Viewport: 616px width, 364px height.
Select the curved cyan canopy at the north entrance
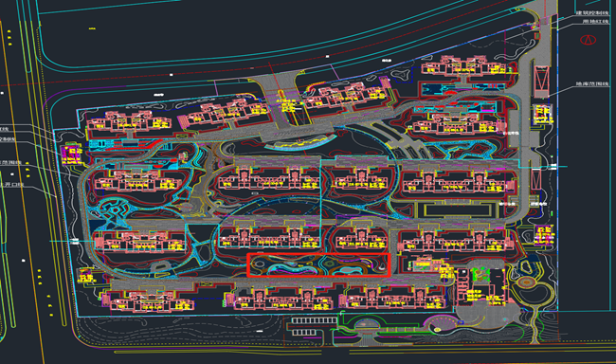pos(300,143)
